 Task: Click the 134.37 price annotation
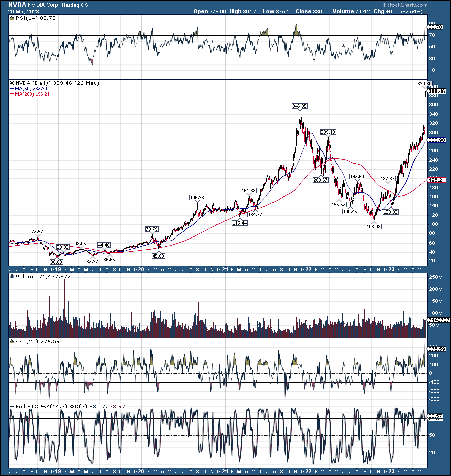[255, 214]
